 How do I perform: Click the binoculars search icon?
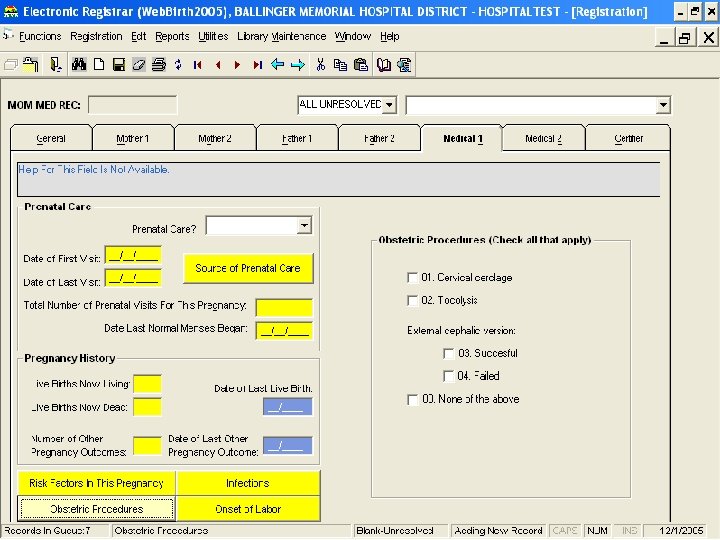(x=81, y=64)
